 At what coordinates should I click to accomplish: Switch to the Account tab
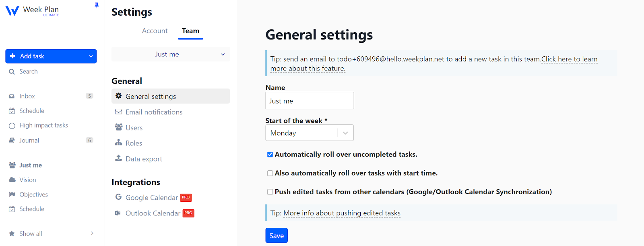(155, 31)
